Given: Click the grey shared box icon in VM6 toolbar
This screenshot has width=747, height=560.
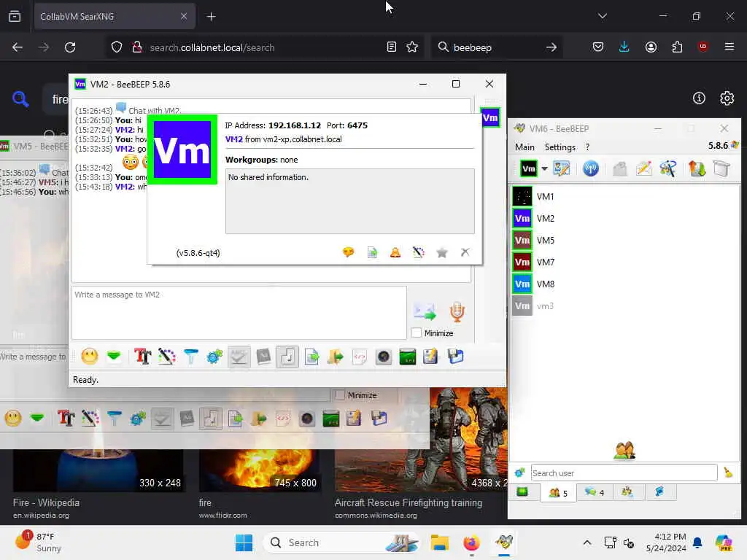Looking at the screenshot, I should pos(721,168).
